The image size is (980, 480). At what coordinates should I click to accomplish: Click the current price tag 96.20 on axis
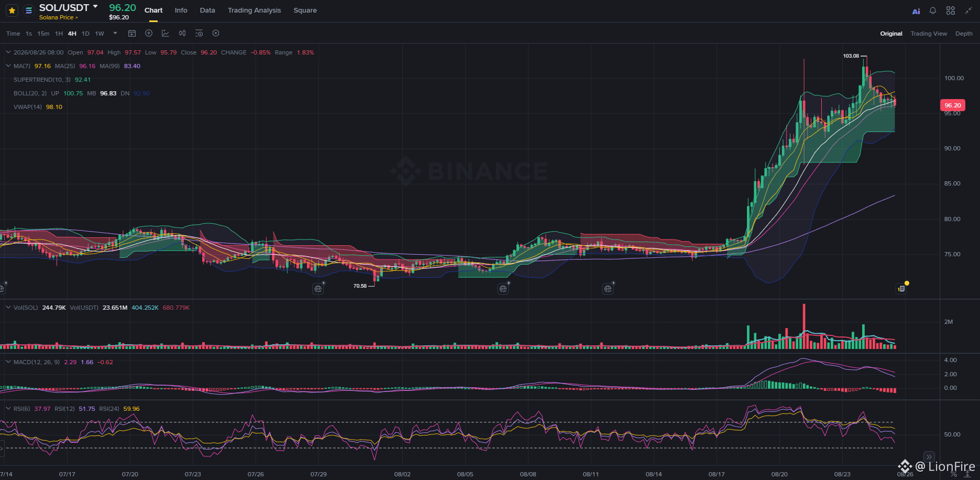click(953, 105)
